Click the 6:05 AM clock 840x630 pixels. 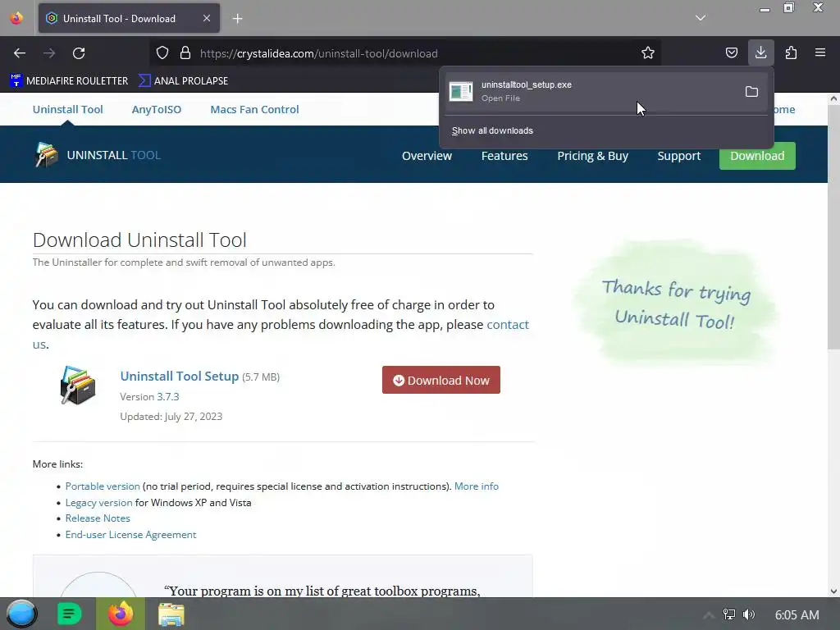pyautogui.click(x=797, y=615)
